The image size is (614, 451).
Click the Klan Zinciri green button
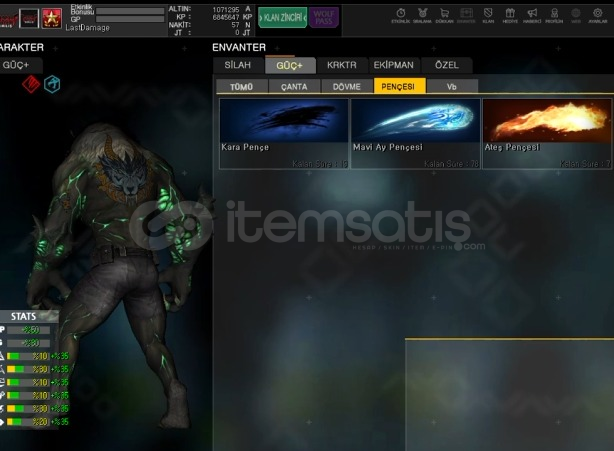point(282,18)
